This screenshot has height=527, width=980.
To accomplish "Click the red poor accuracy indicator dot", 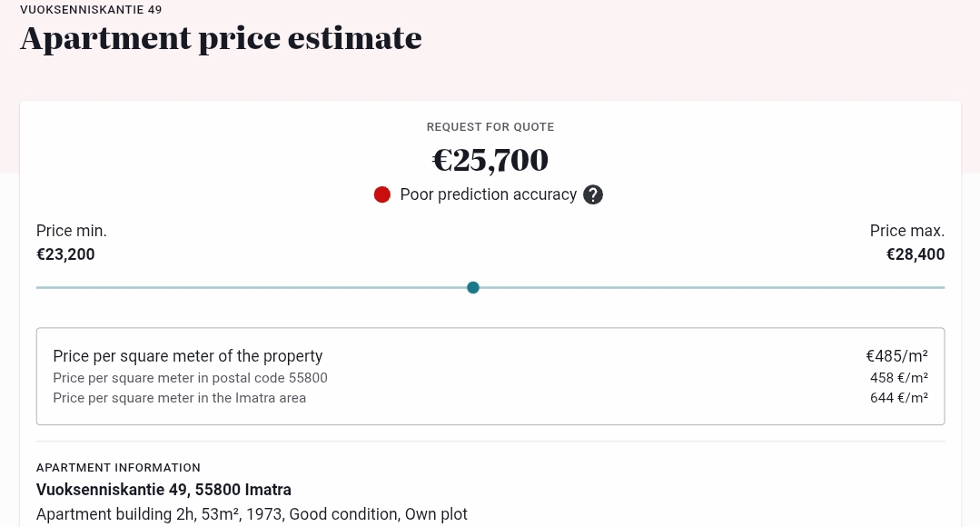I will coord(381,194).
